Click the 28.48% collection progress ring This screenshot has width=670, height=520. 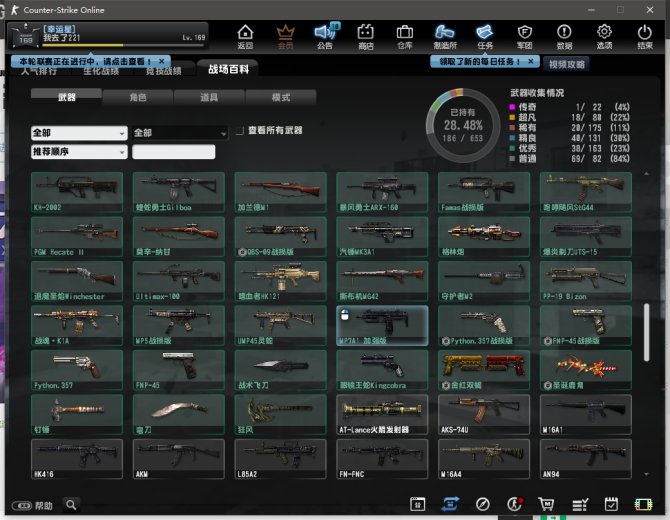pyautogui.click(x=463, y=125)
